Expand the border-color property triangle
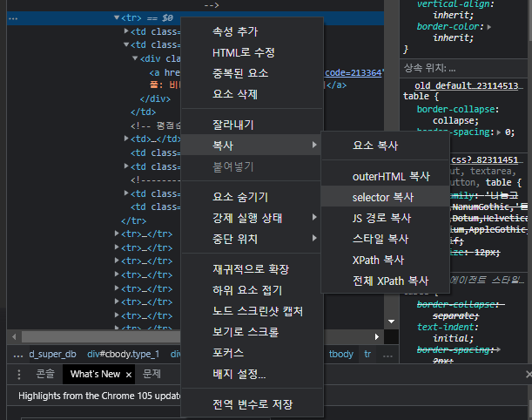532x420 pixels. pos(489,27)
